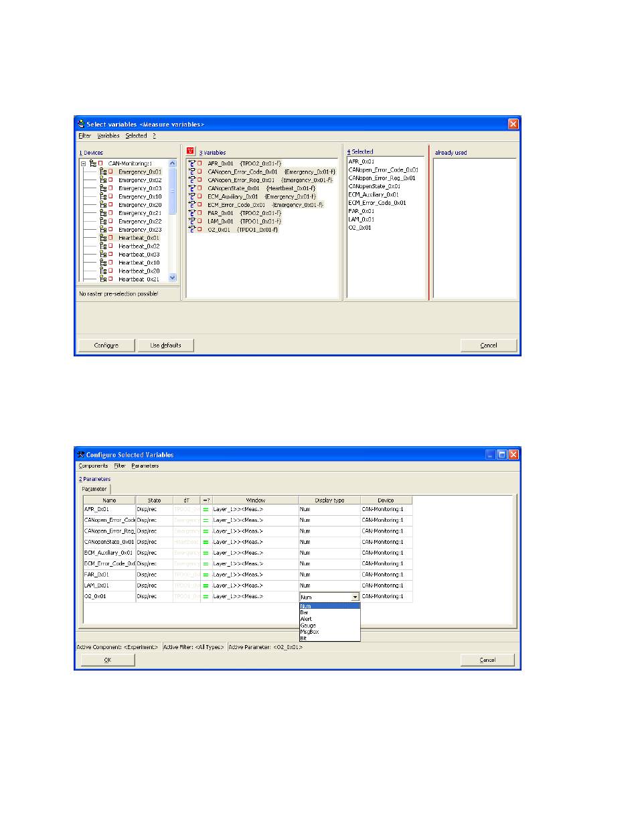Image resolution: width=636 pixels, height=840 pixels.
Task: Select Emergency_0x23 in the devices tree
Action: click(x=139, y=229)
